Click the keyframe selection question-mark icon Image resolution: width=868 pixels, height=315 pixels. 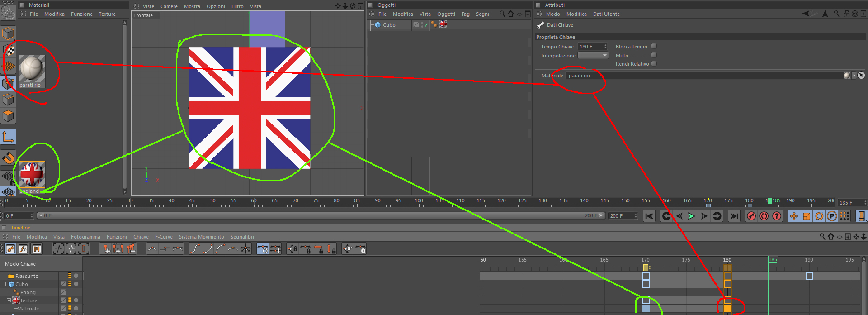(x=777, y=216)
